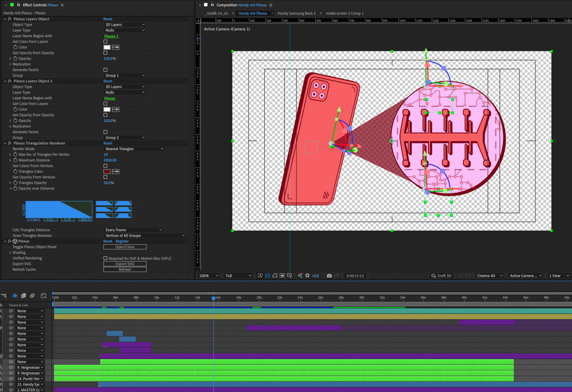Image resolution: width=572 pixels, height=392 pixels.
Task: Click the Draft 3D icon
Action: tap(433, 276)
